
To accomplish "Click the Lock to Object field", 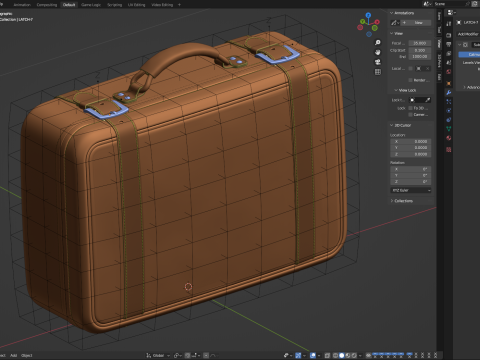I will pyautogui.click(x=416, y=100).
